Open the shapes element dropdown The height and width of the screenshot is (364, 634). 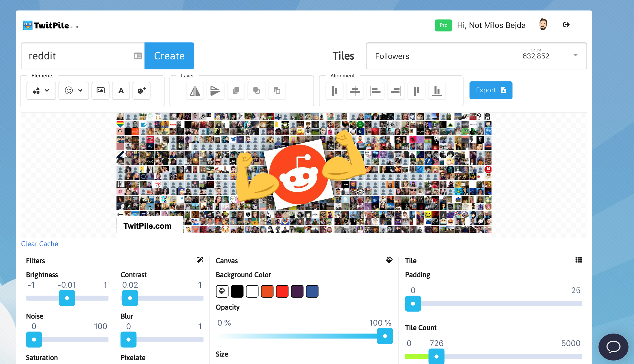click(41, 91)
